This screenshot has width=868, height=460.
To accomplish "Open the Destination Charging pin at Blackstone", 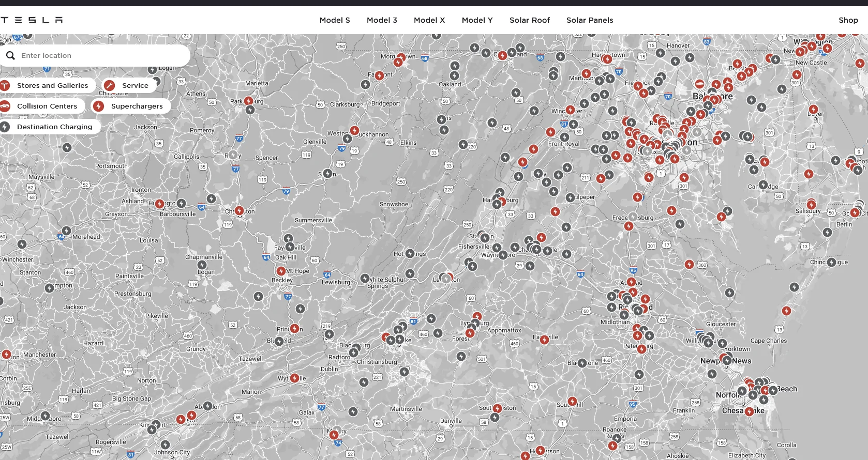I will click(582, 363).
